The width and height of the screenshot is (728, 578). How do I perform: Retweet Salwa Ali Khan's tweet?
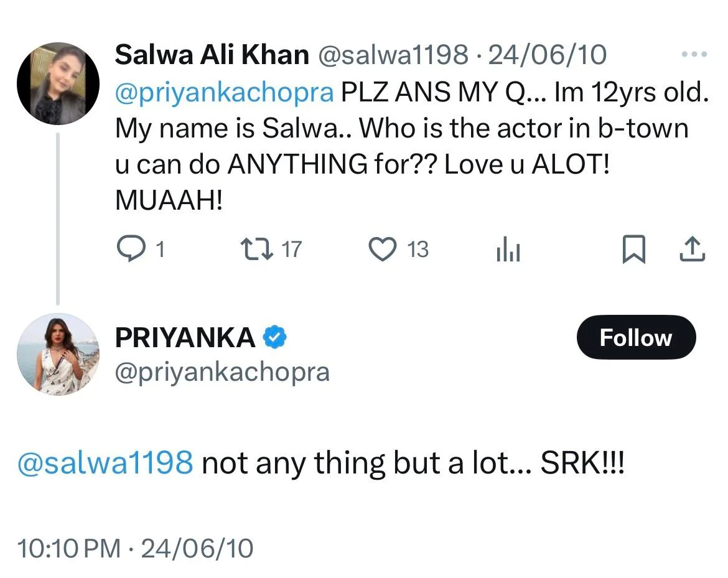tap(255, 249)
